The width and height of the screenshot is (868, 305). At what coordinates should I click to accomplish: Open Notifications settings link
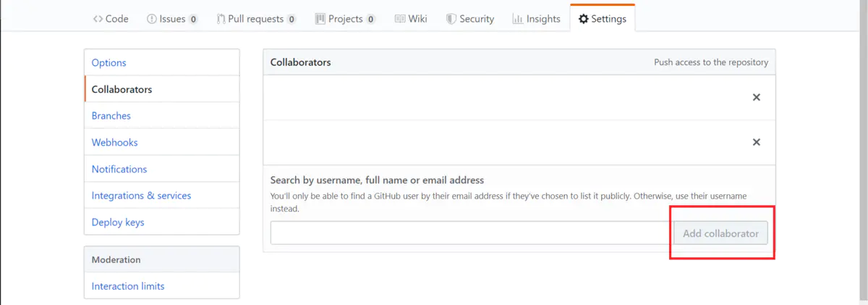click(x=119, y=169)
